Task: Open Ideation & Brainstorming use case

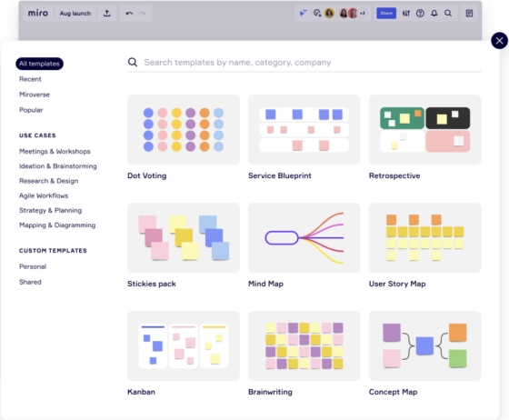Action: [x=58, y=166]
